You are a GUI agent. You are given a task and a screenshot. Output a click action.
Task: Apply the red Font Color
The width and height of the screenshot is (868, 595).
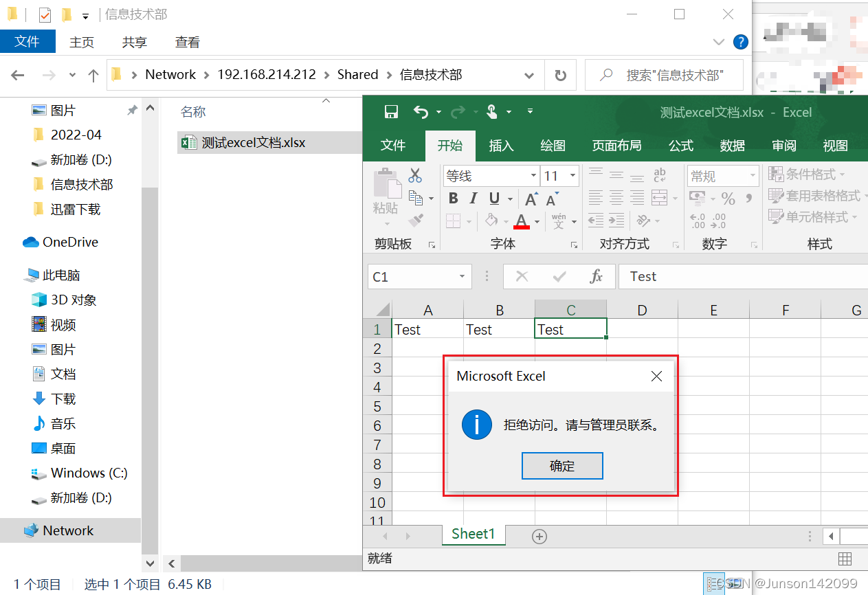521,221
